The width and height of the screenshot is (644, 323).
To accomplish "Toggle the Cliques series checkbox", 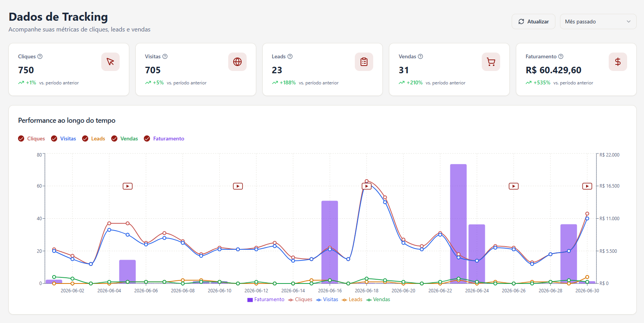I will coord(21,138).
